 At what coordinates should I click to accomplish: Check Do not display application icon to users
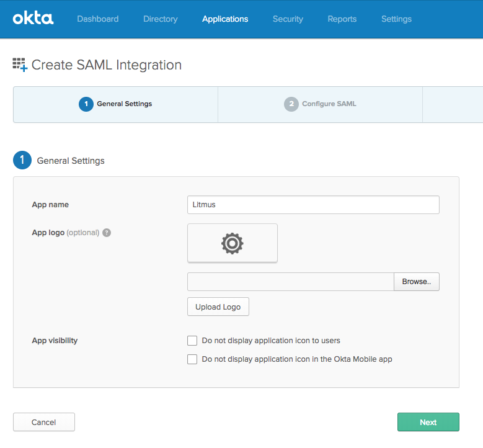tap(192, 341)
